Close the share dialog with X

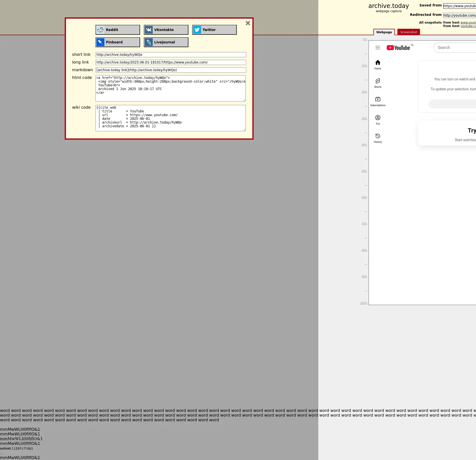click(248, 23)
